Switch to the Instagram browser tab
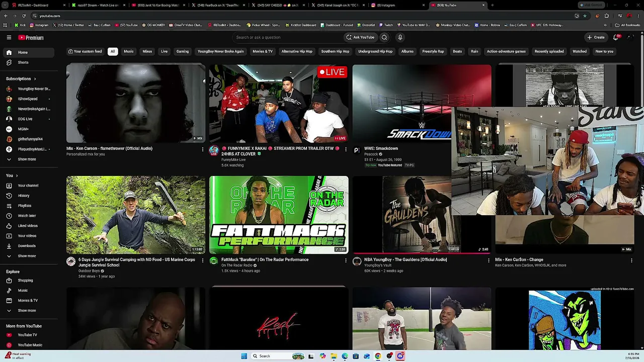 [396, 5]
